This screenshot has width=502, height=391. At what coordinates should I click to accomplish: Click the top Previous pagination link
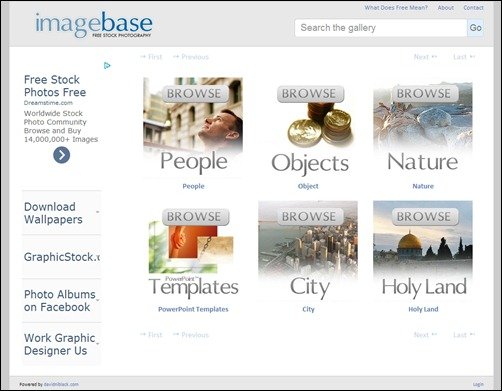[x=191, y=57]
